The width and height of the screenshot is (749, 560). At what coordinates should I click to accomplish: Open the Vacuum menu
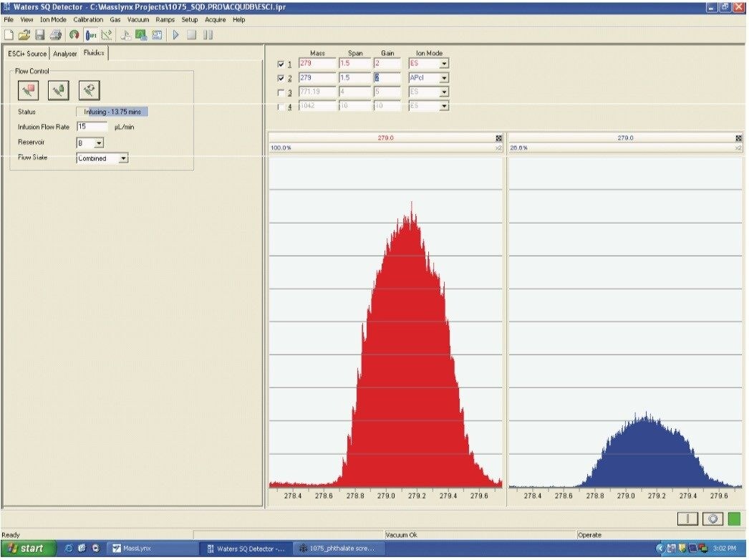point(138,19)
